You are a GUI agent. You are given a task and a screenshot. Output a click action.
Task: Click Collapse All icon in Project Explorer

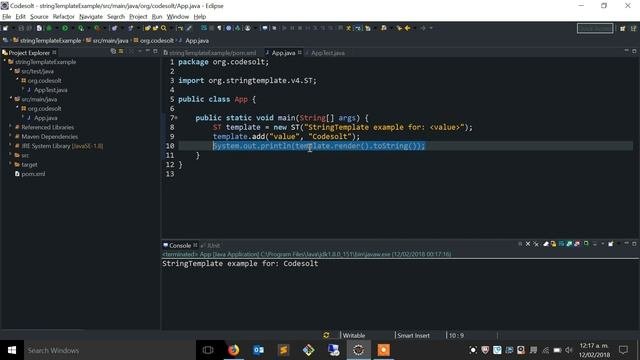(x=113, y=51)
